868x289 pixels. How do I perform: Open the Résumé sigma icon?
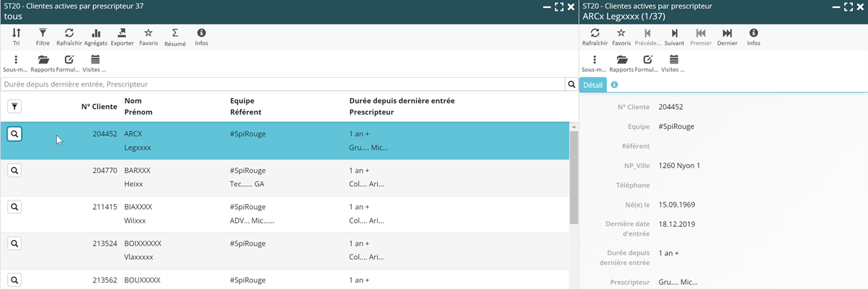(174, 37)
